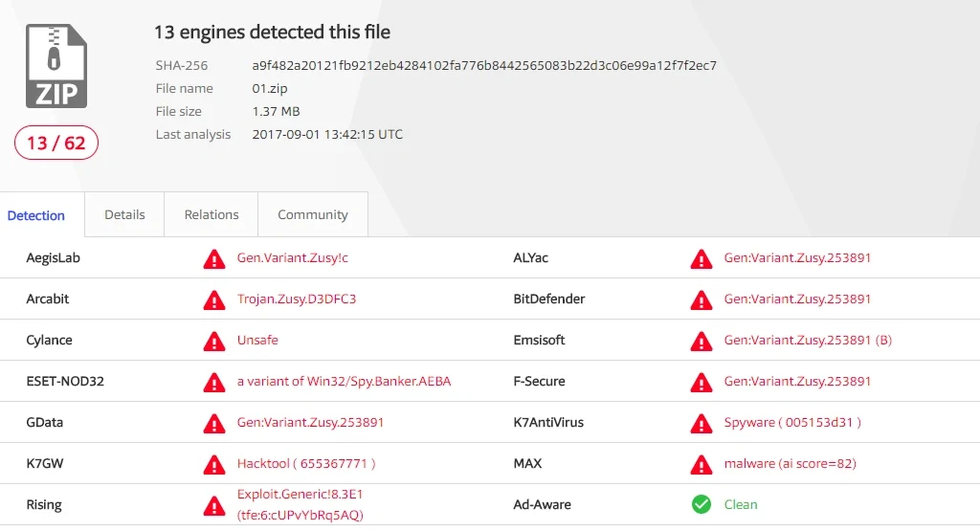
Task: Switch to the Community tab
Action: click(x=313, y=214)
